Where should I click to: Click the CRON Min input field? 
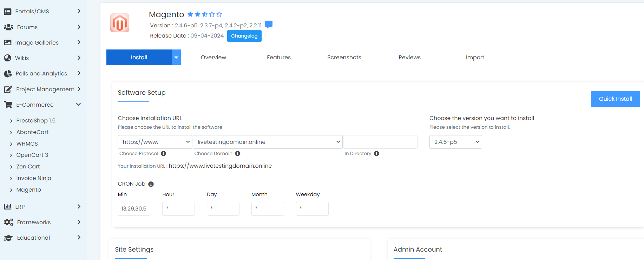pyautogui.click(x=134, y=209)
